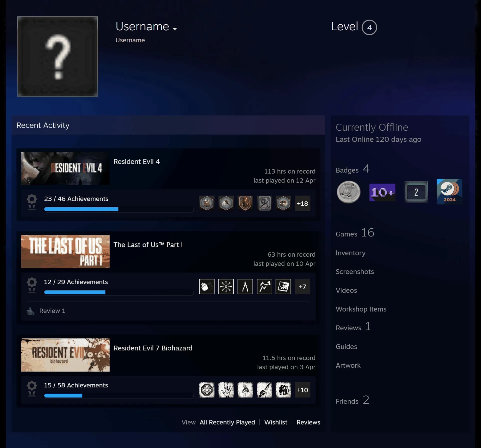
Task: Click the Last of Us Part I banner thumbnail
Action: [65, 251]
